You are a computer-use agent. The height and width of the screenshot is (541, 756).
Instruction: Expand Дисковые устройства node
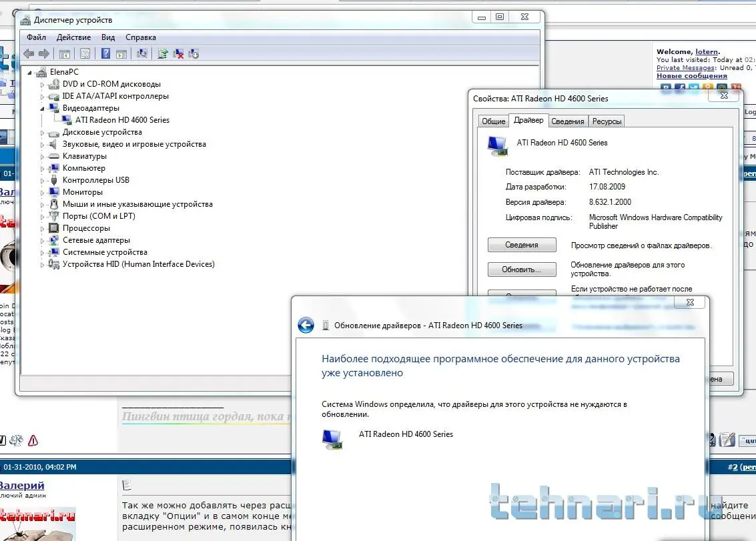(42, 133)
